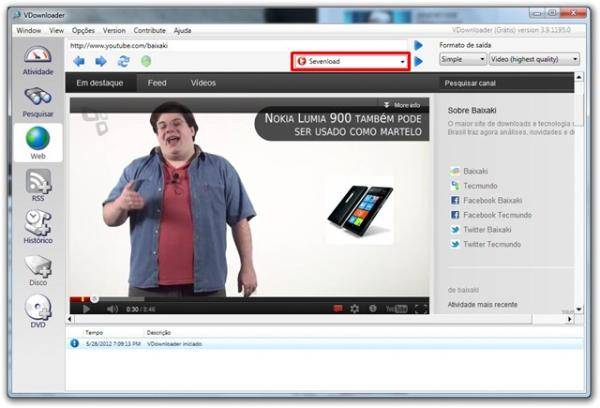Click the YouTube logo in player
This screenshot has width=600, height=408.
coord(396,309)
